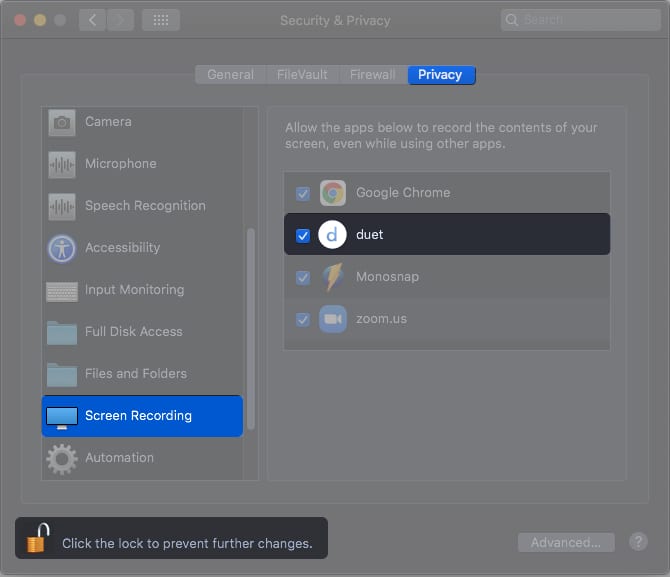Click the search magnifier icon
670x577 pixels.
(x=511, y=20)
